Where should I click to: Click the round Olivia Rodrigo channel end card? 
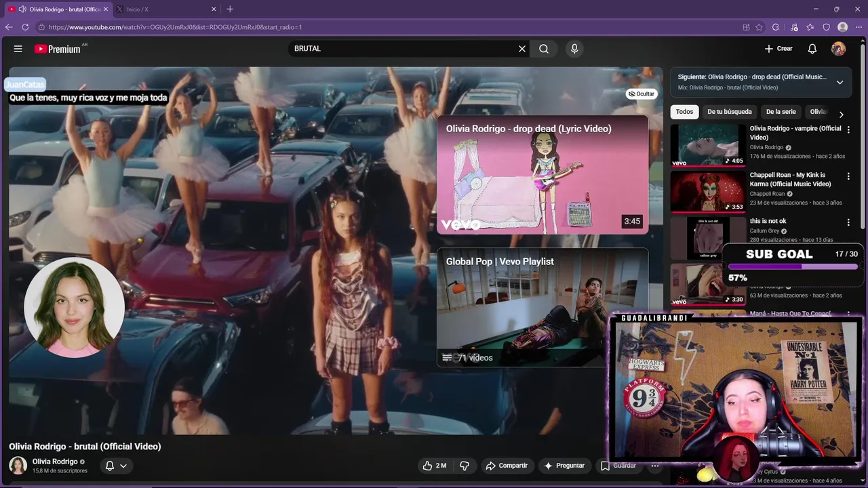tap(74, 308)
